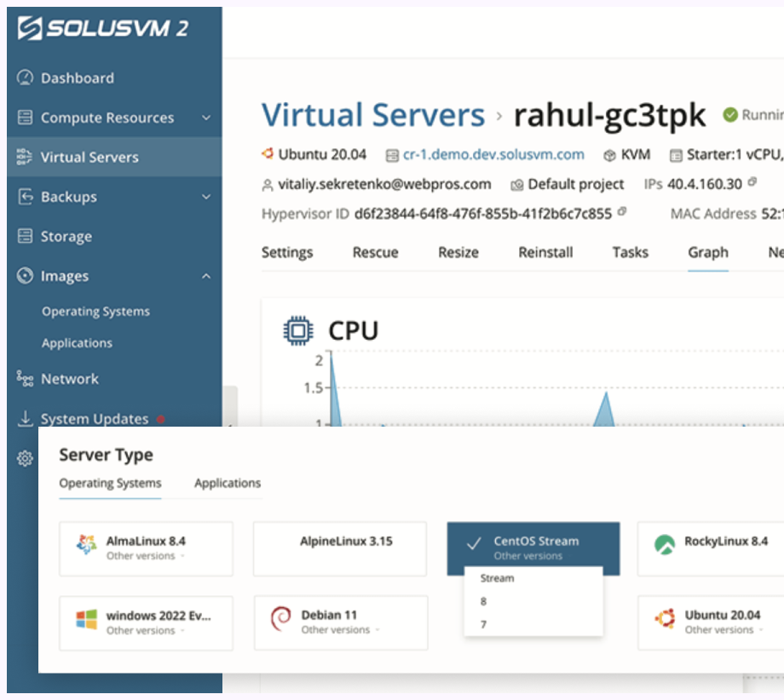Click the Ubuntu logo beside Ubuntu 20.04 header
This screenshot has width=784, height=700.
[x=268, y=153]
